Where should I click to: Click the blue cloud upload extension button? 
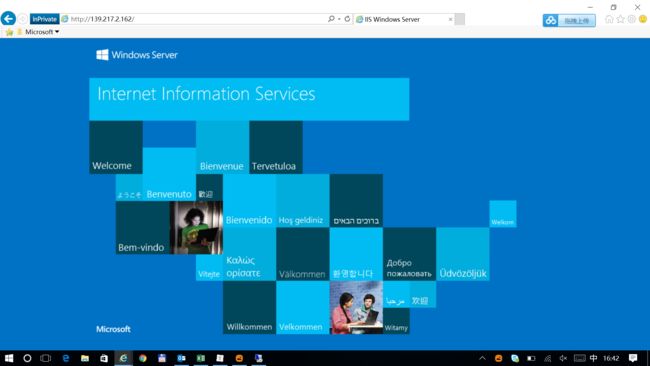click(x=569, y=20)
